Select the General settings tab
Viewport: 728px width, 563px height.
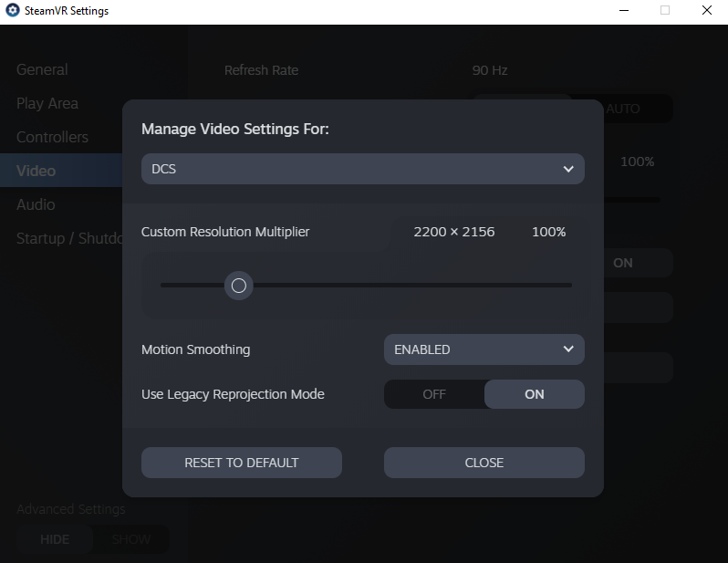coord(42,69)
